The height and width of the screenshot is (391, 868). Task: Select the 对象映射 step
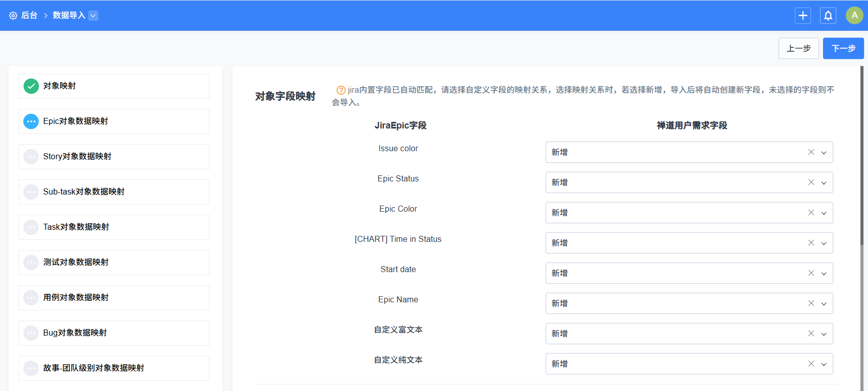tap(114, 86)
